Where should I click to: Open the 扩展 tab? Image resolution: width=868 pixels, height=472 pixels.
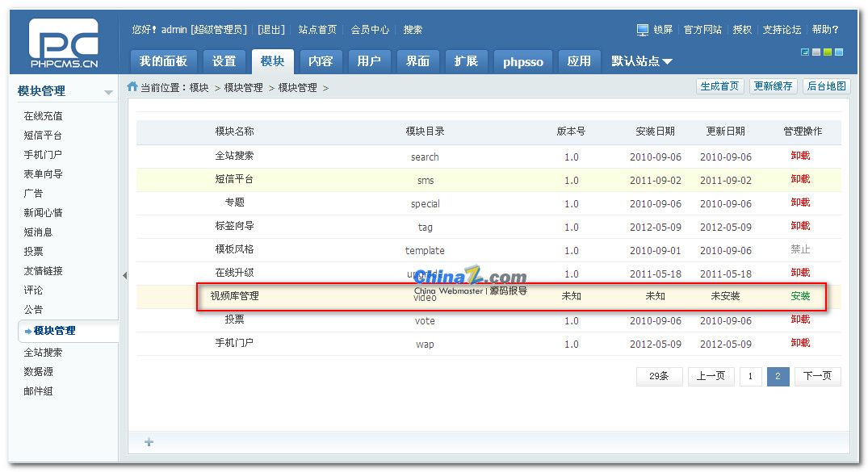466,61
